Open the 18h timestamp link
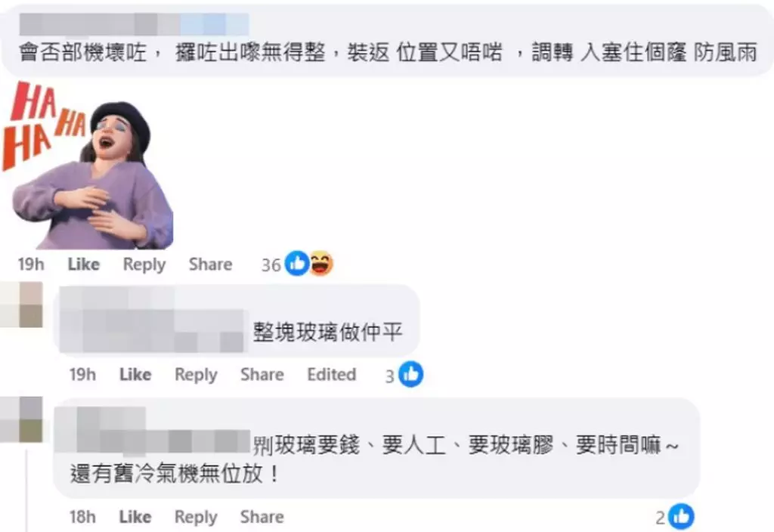 coord(82,517)
